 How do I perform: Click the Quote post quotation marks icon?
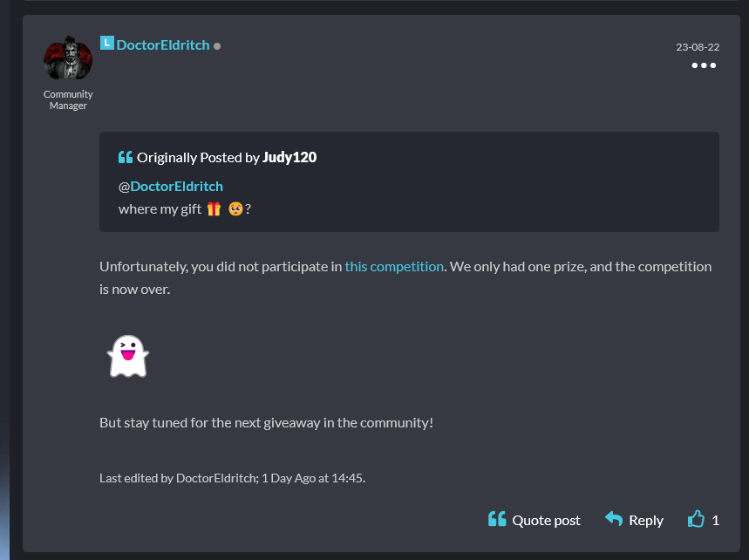coord(496,519)
